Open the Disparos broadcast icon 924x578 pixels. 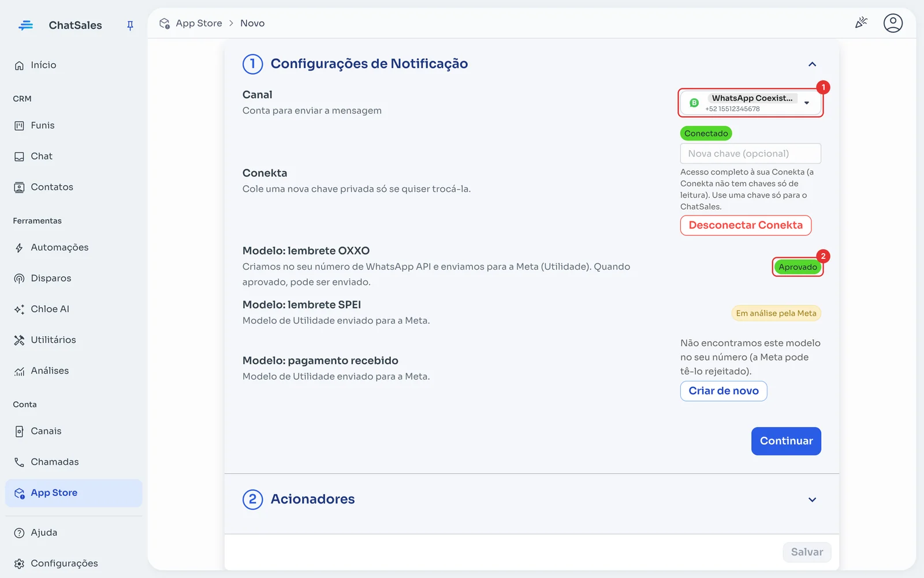coord(19,279)
